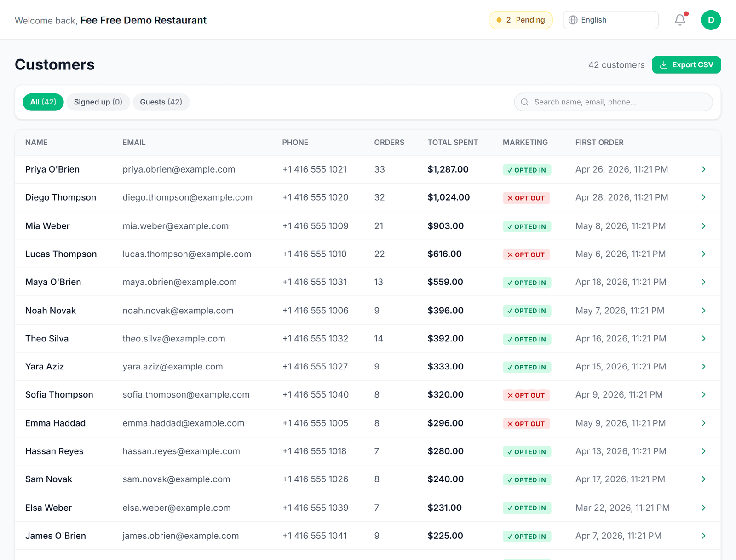Click phone +1 416 555 1010
This screenshot has height=560, width=736.
point(314,254)
